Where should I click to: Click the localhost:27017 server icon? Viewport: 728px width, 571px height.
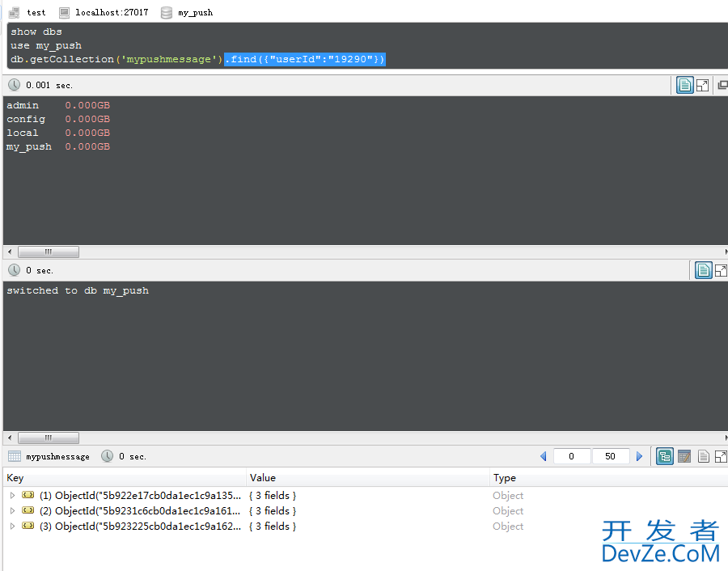(x=64, y=12)
